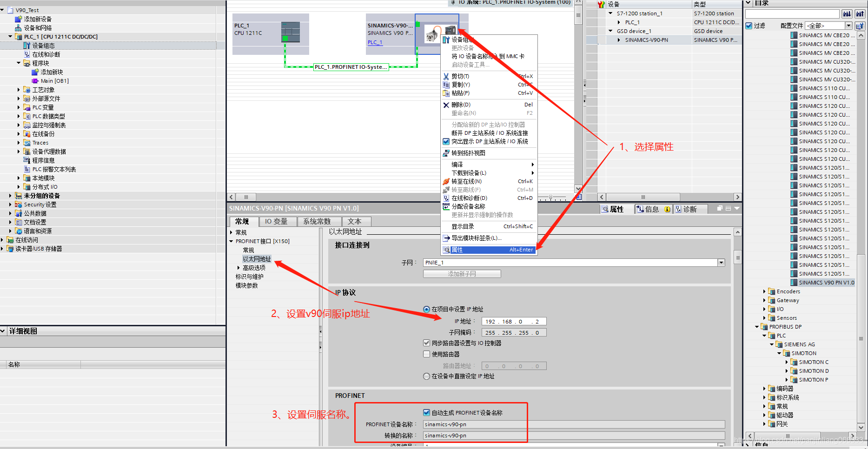Switch to the 文本 tab
The height and width of the screenshot is (449, 868).
click(x=355, y=222)
